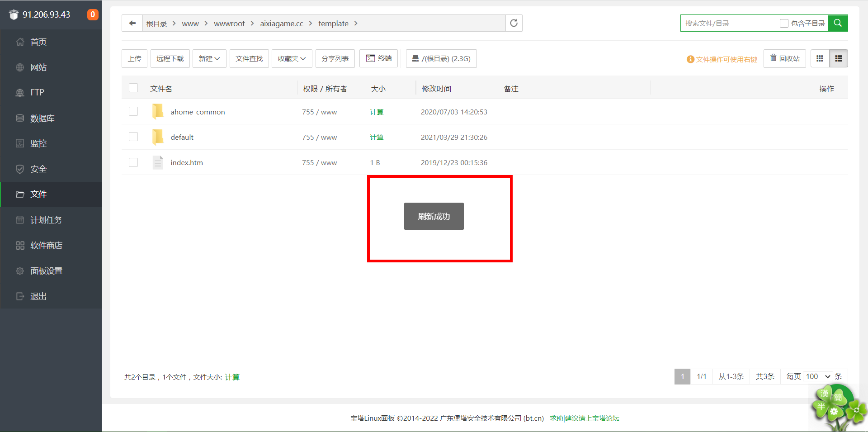Screen dimensions: 868x432
Task: Check the ahome_common row checkbox
Action: [133, 111]
